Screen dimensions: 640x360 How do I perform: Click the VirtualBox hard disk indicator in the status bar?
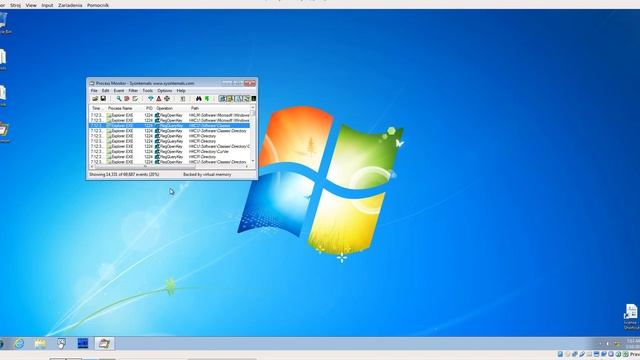click(560, 354)
